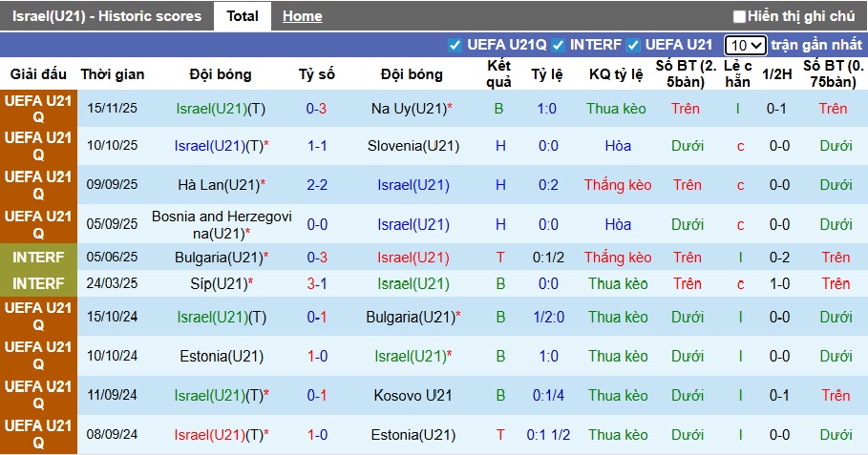Click the 0:2 odds value
The image size is (868, 455).
pyautogui.click(x=548, y=185)
